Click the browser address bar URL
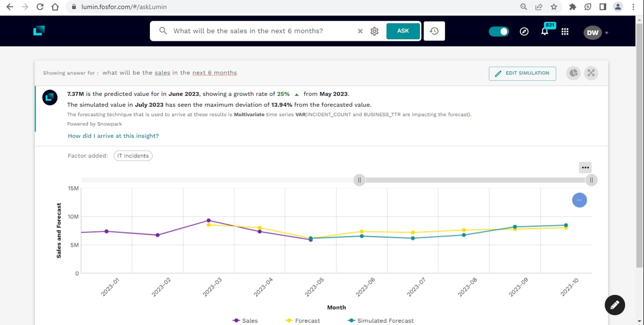Screen dimensions: 644x325 tap(123, 7)
